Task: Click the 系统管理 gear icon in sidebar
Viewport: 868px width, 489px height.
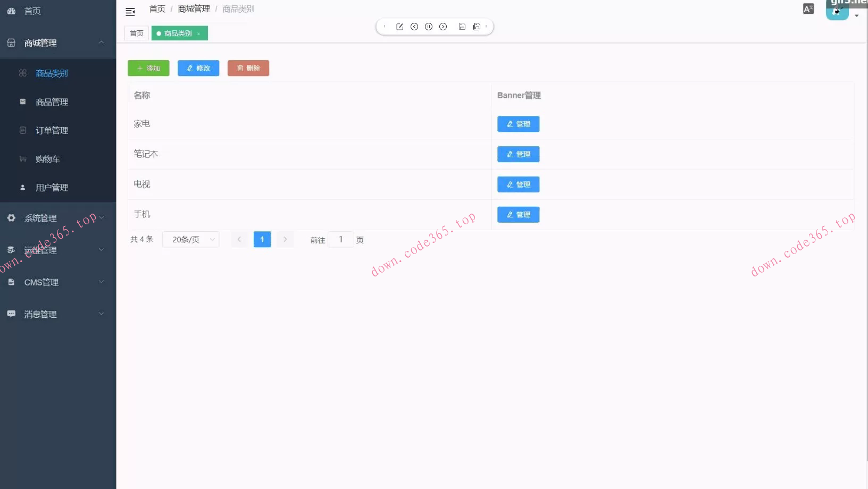Action: (x=11, y=218)
